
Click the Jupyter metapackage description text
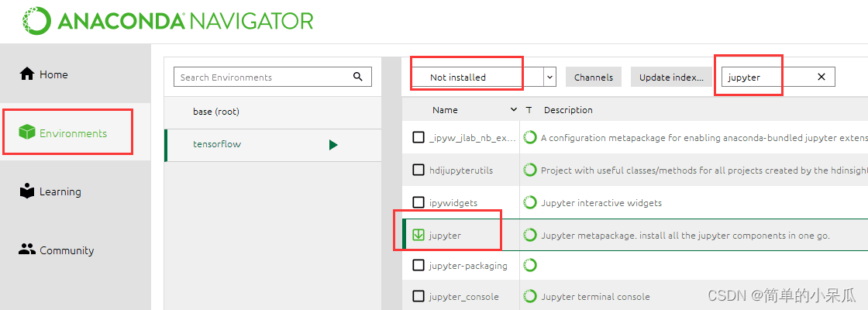point(685,236)
